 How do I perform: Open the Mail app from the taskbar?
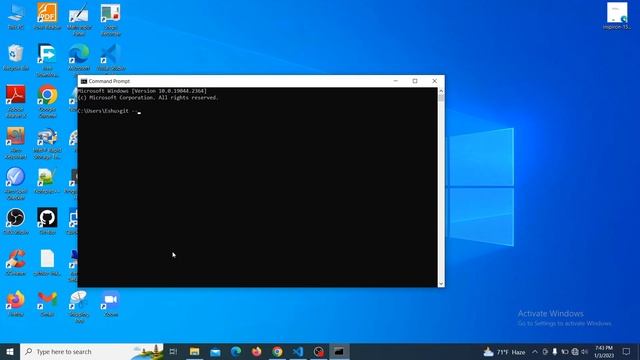point(215,351)
